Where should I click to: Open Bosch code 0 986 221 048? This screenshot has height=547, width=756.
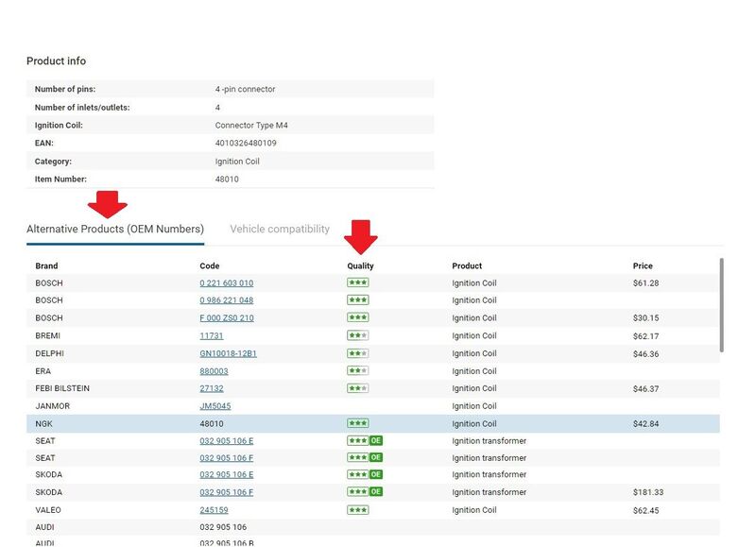[227, 300]
